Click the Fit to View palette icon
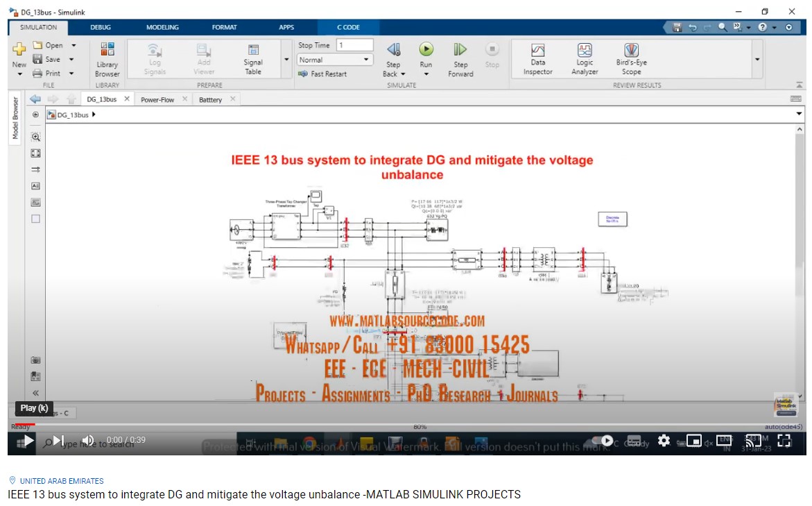 point(36,153)
